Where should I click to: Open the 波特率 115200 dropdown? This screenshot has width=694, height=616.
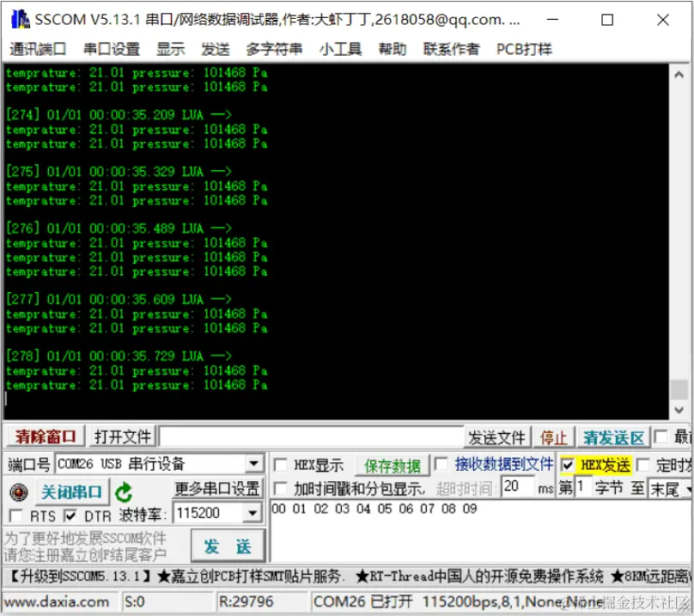tap(253, 513)
